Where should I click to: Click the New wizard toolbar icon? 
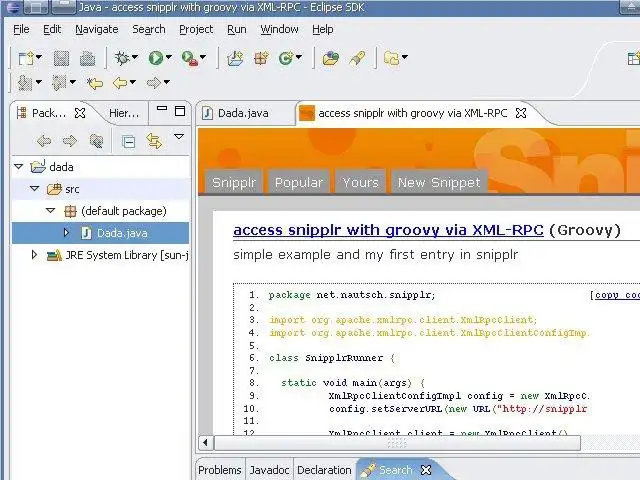[x=26, y=58]
